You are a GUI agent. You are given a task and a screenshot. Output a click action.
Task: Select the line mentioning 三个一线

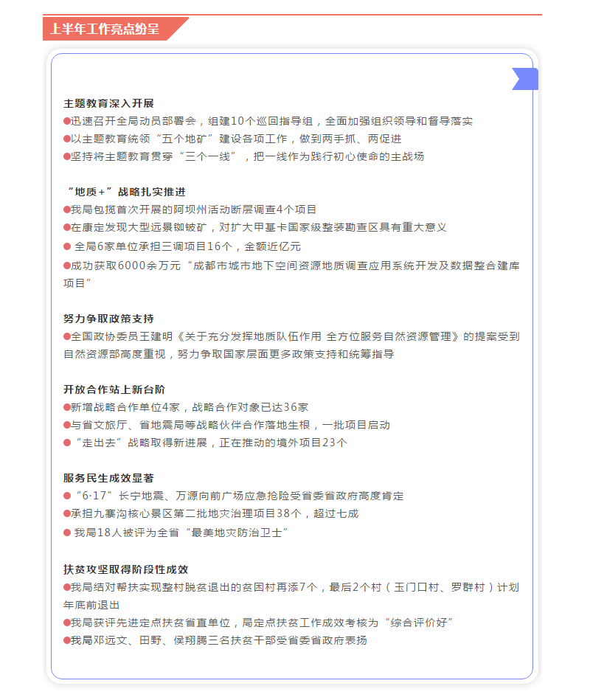pyautogui.click(x=243, y=156)
